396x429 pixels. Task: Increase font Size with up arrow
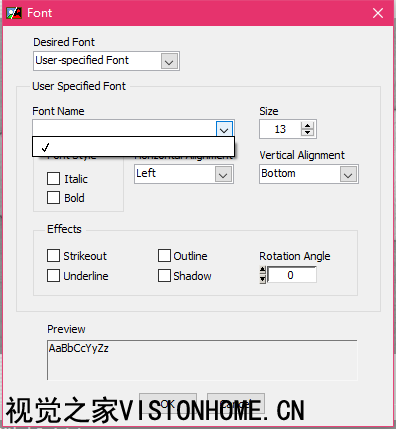[307, 125]
